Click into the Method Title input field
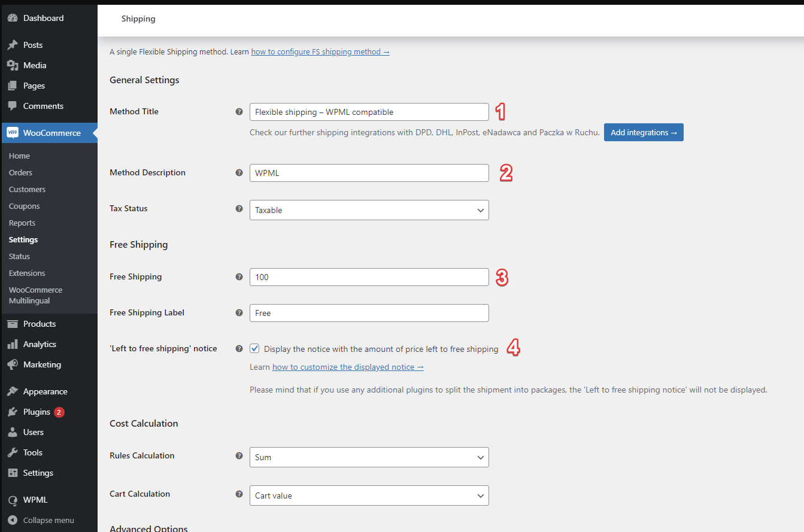This screenshot has height=532, width=804. pyautogui.click(x=369, y=112)
